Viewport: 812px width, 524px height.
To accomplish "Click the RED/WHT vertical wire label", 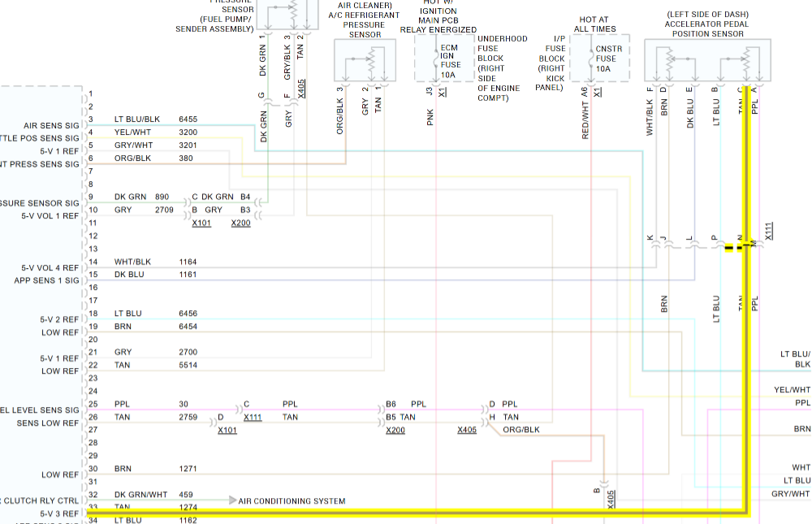I will click(585, 123).
